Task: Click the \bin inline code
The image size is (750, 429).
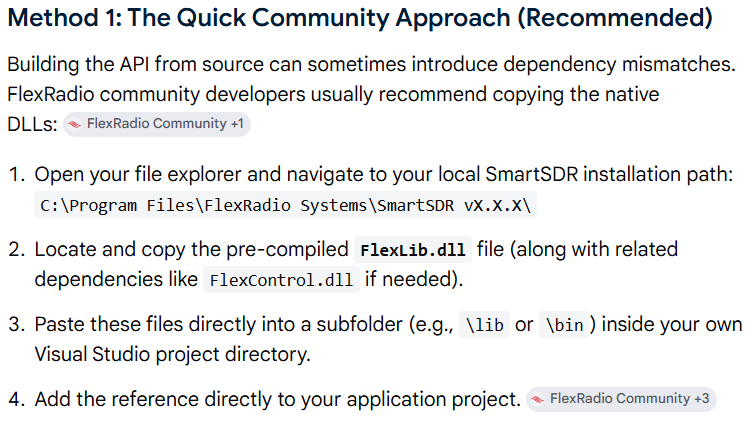Action: pyautogui.click(x=564, y=325)
